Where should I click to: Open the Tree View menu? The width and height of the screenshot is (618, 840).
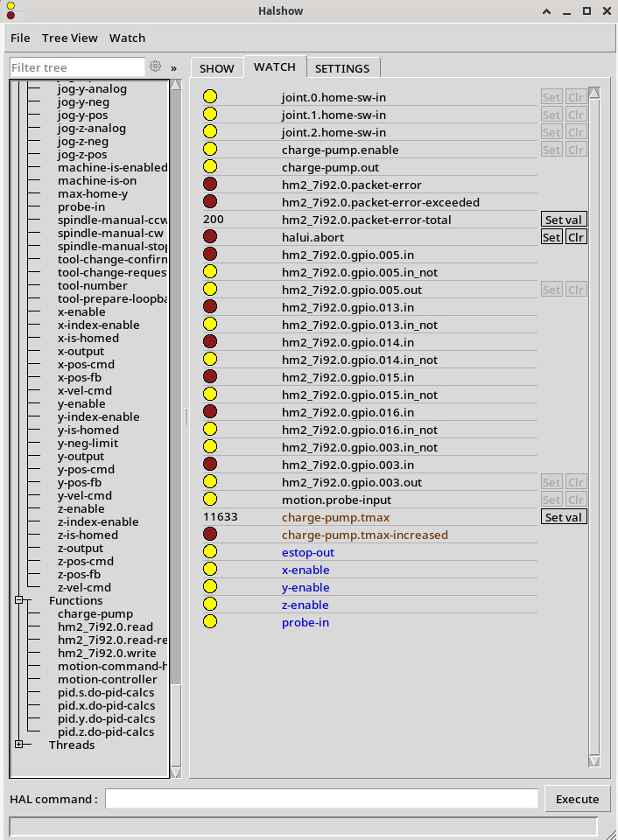(70, 38)
